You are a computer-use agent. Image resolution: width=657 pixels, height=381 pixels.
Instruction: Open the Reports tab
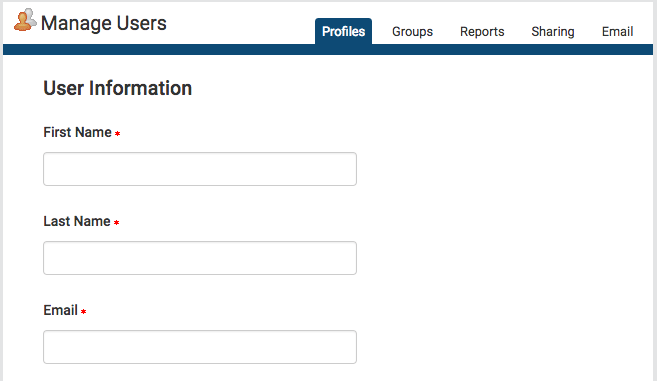point(482,32)
